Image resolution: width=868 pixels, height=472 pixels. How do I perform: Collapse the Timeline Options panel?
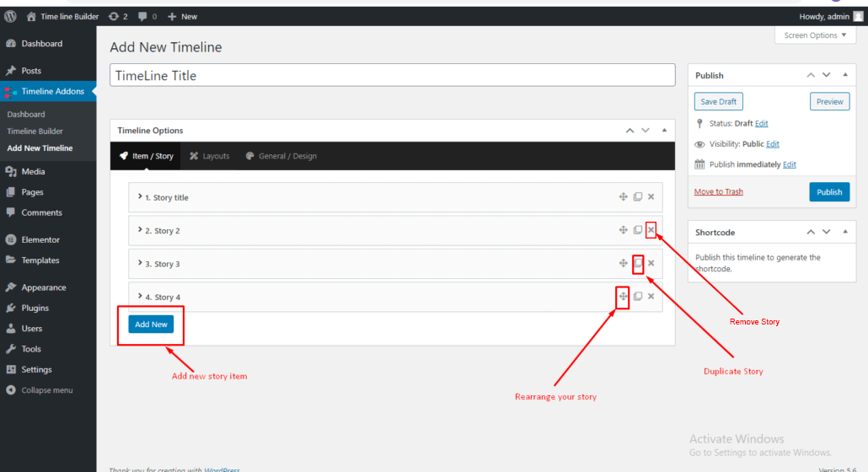click(664, 131)
